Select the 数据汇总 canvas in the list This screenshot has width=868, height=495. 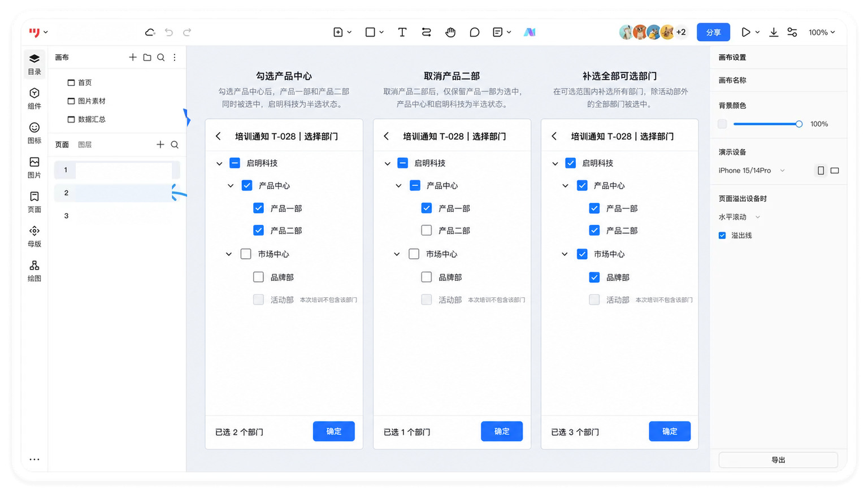point(86,119)
